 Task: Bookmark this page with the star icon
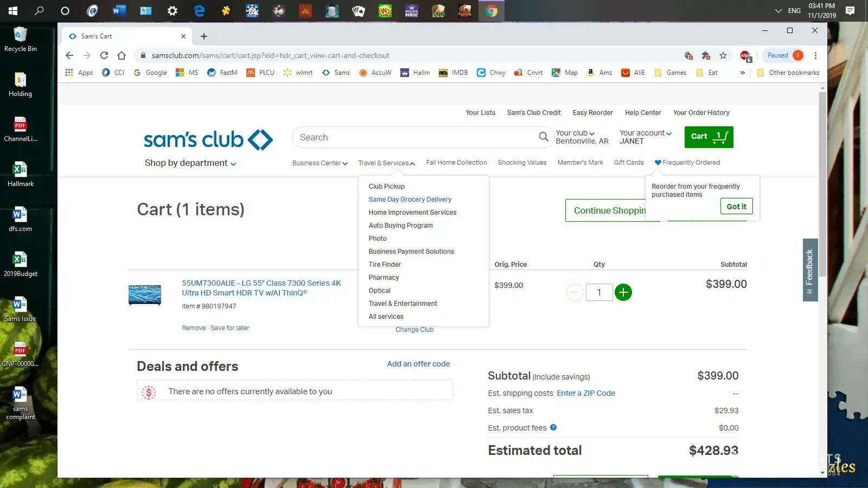click(x=723, y=55)
